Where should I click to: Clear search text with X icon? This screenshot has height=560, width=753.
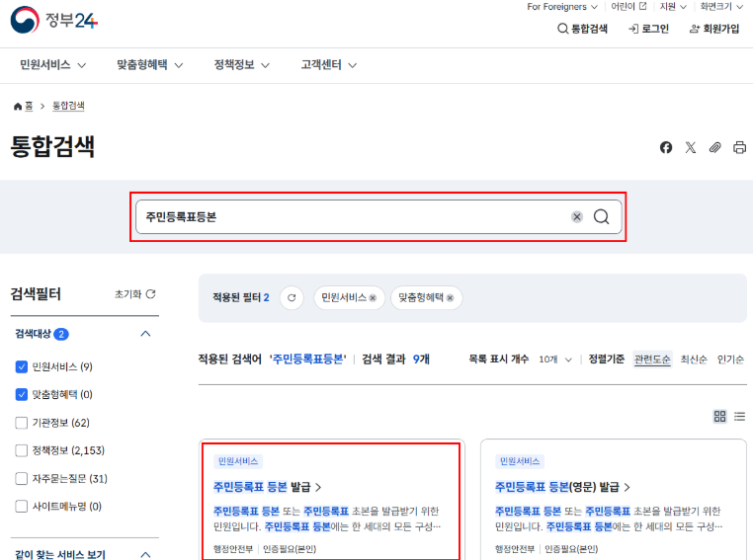point(577,217)
